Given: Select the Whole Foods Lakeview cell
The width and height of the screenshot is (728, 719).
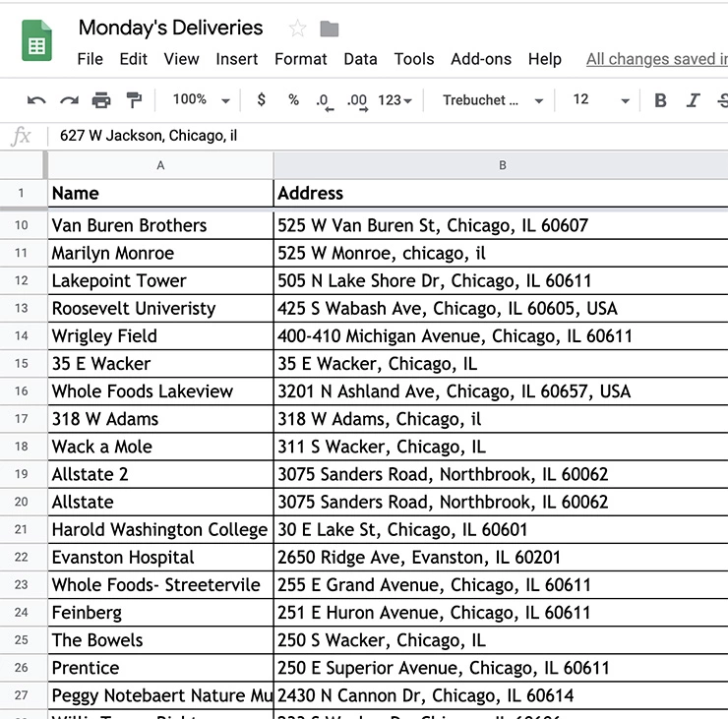Looking at the screenshot, I should tap(160, 391).
